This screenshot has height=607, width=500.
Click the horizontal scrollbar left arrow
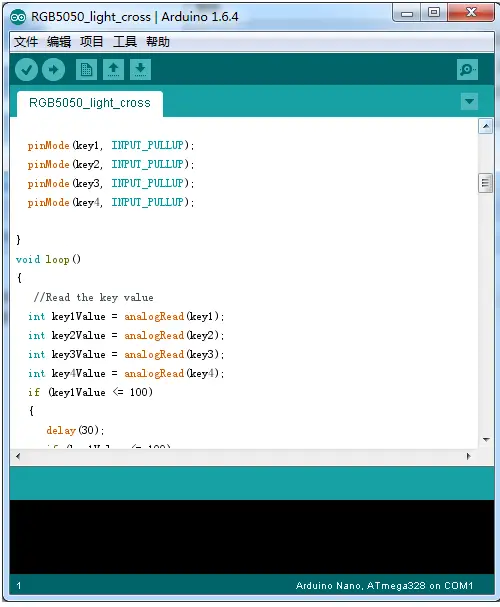(x=18, y=456)
